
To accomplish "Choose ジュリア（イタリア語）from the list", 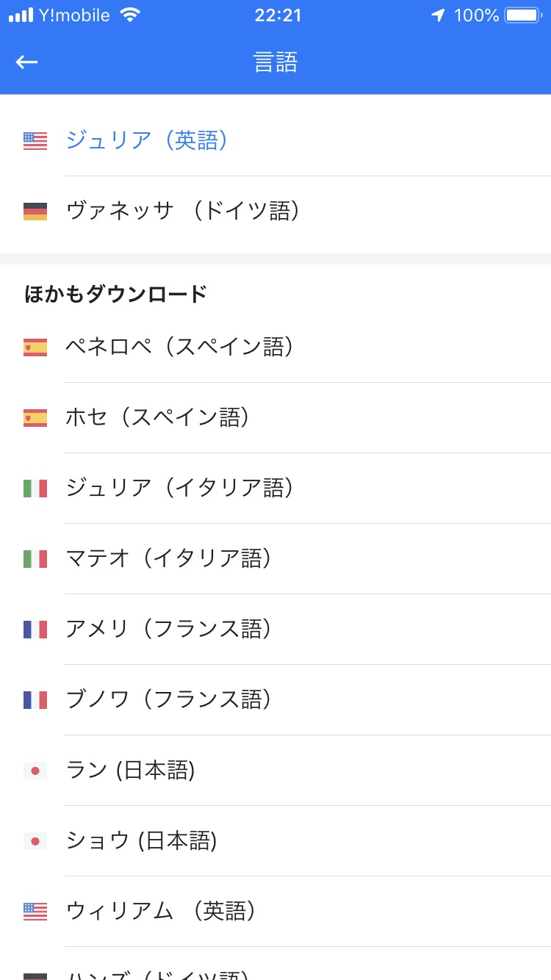I will [x=180, y=488].
